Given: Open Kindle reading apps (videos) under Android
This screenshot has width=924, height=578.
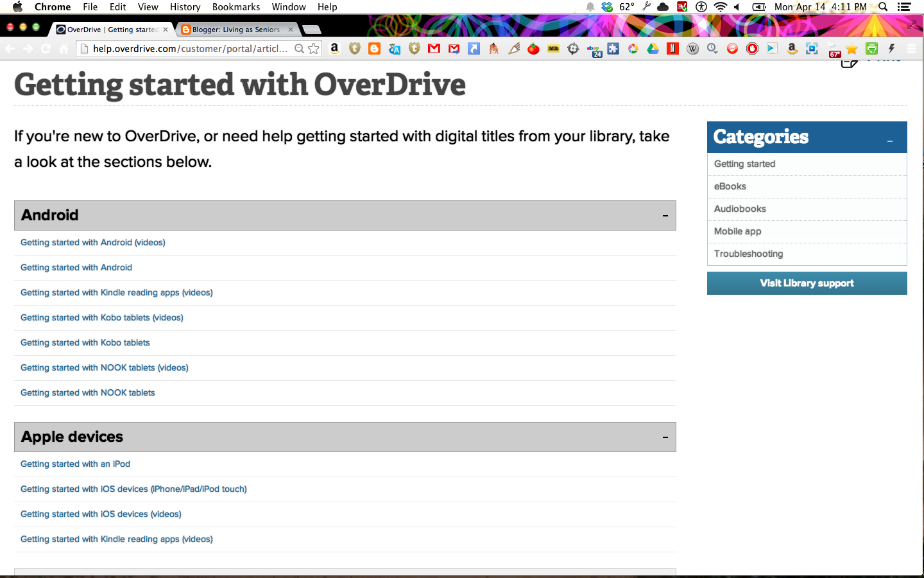Looking at the screenshot, I should pos(117,293).
